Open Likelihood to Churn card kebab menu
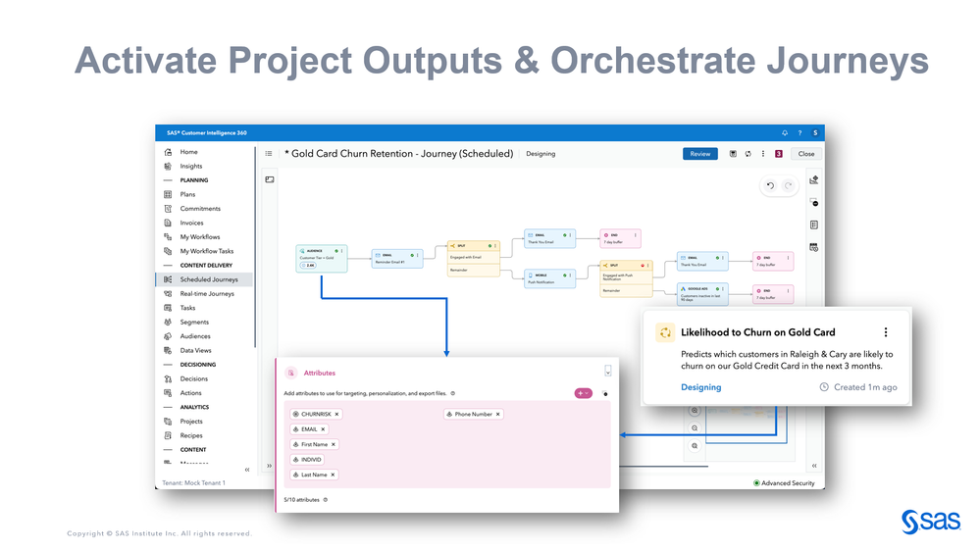Viewport: 980px width, 551px height. (x=886, y=332)
